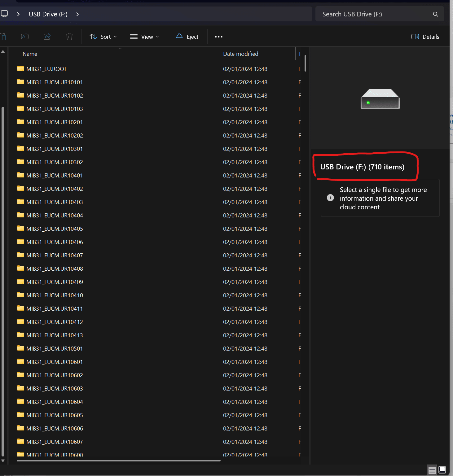Viewport: 453px width, 476px height.
Task: Select folder MIB31_EUCM.UR10403
Action: click(x=55, y=202)
